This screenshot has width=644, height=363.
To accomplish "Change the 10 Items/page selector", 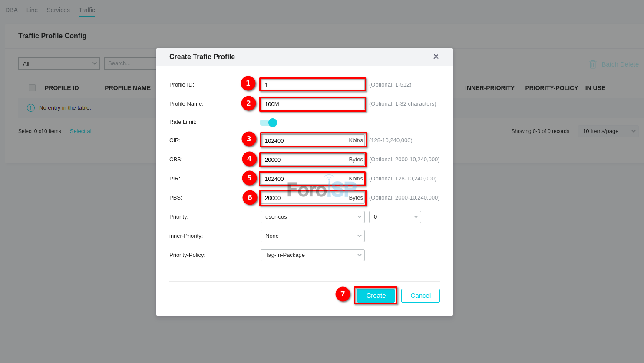I will 608,131.
